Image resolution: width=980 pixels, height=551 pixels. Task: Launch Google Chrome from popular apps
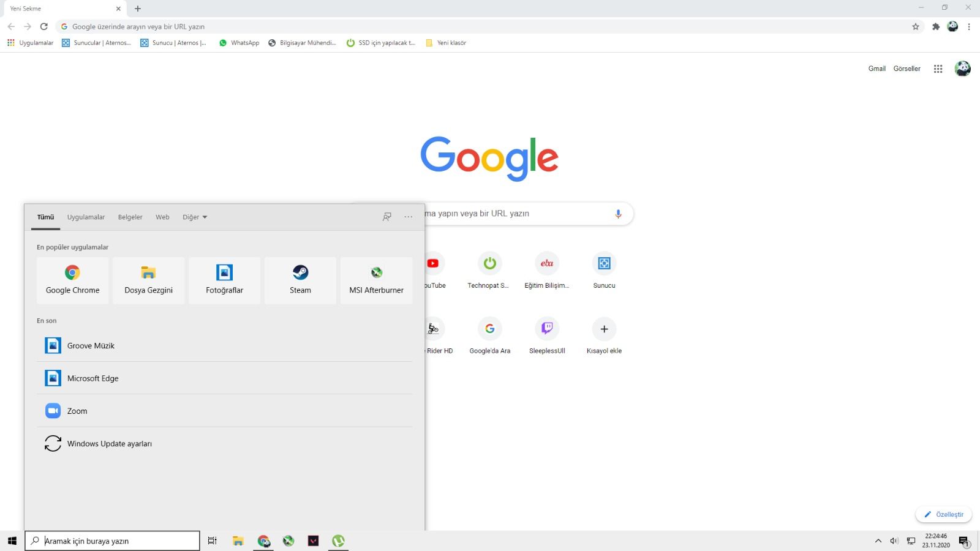click(72, 280)
